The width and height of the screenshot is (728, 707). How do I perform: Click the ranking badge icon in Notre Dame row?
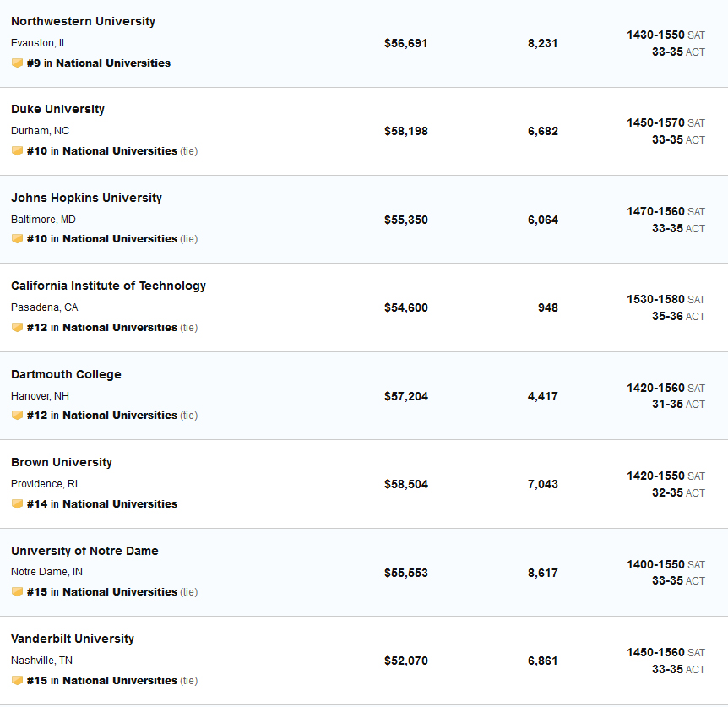pos(17,592)
